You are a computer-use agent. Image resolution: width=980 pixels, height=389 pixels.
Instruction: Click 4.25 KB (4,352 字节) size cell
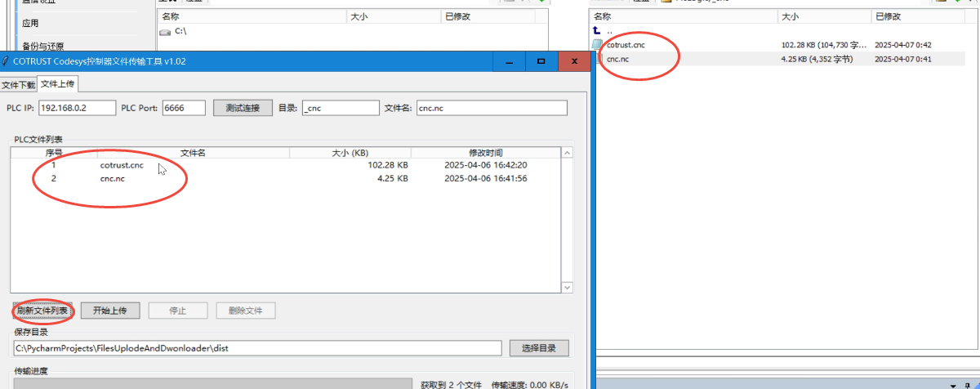[816, 59]
